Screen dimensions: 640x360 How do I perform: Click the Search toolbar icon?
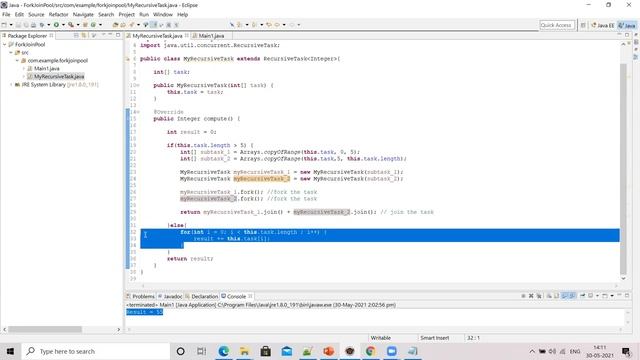pyautogui.click(x=131, y=25)
